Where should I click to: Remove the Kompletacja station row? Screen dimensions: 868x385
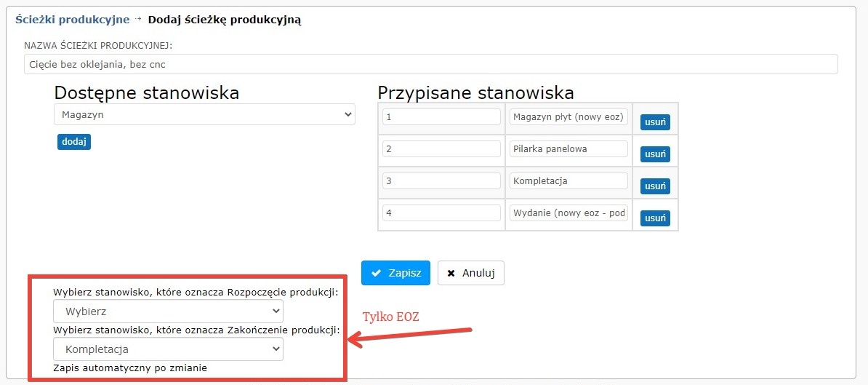(655, 186)
